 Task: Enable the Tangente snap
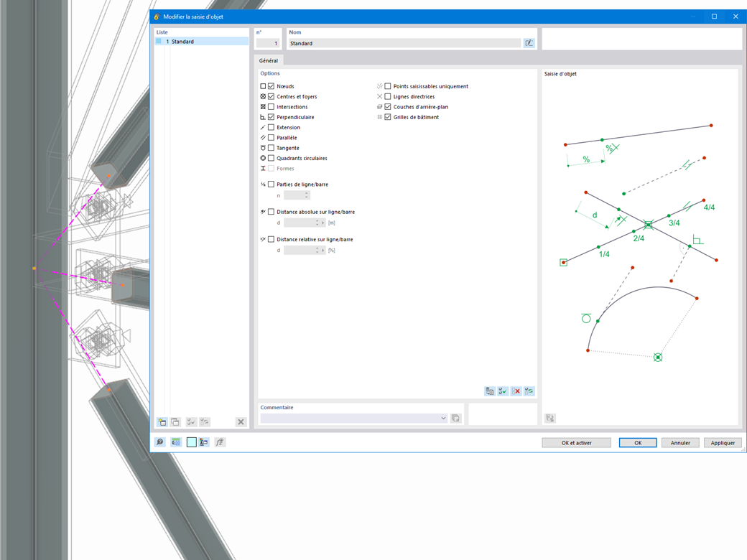[271, 148]
